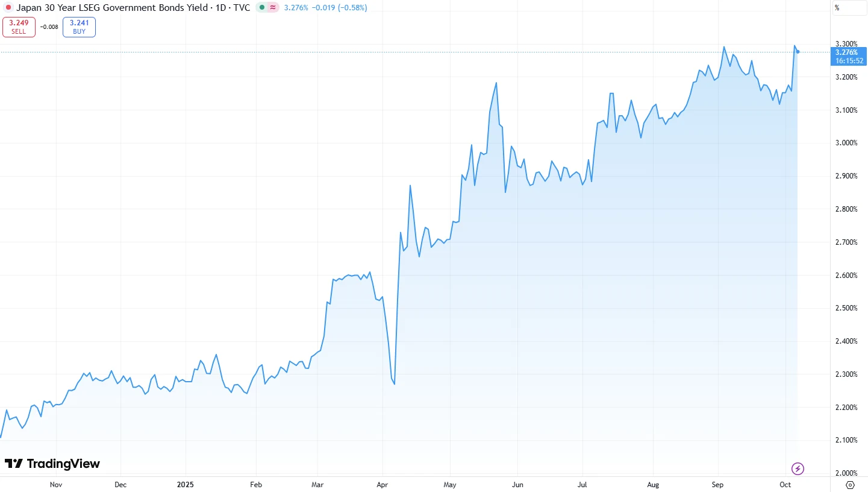Click the TradingView logo

click(52, 464)
